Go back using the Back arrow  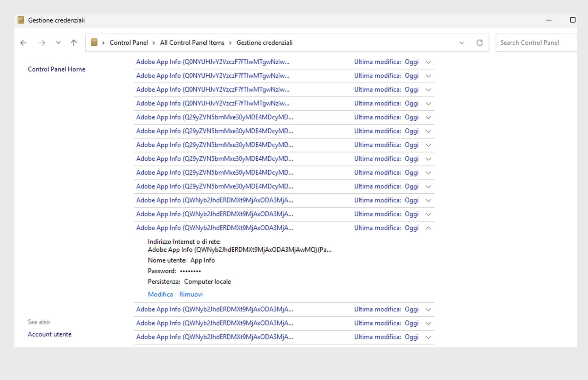(24, 43)
